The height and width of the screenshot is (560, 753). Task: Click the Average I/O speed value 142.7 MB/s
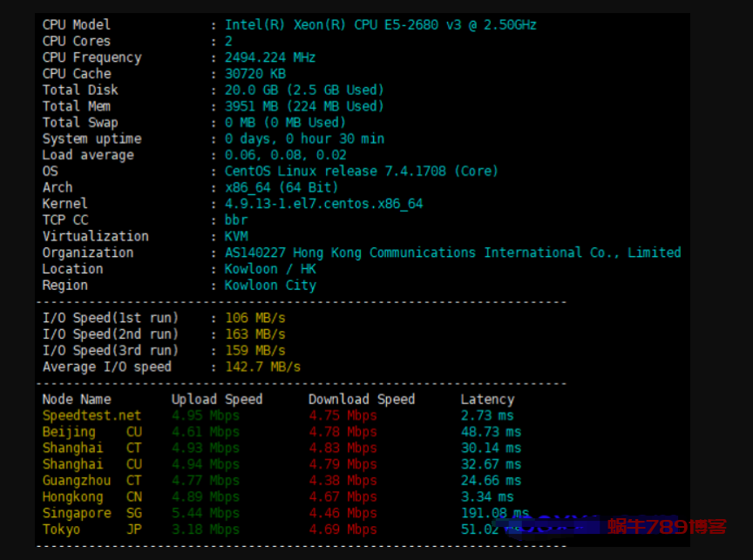[x=262, y=367]
